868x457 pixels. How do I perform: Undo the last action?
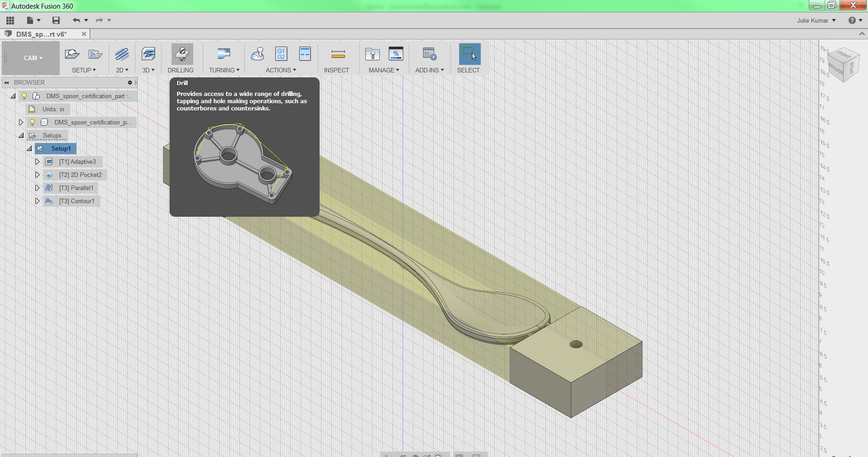coord(76,20)
